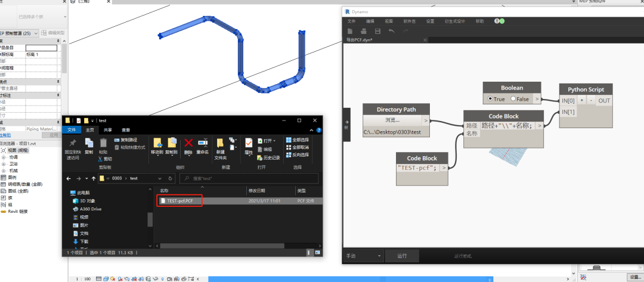Screen dimensions: 644x282
Task: Open Dynamo 软件包 menu
Action: click(409, 21)
